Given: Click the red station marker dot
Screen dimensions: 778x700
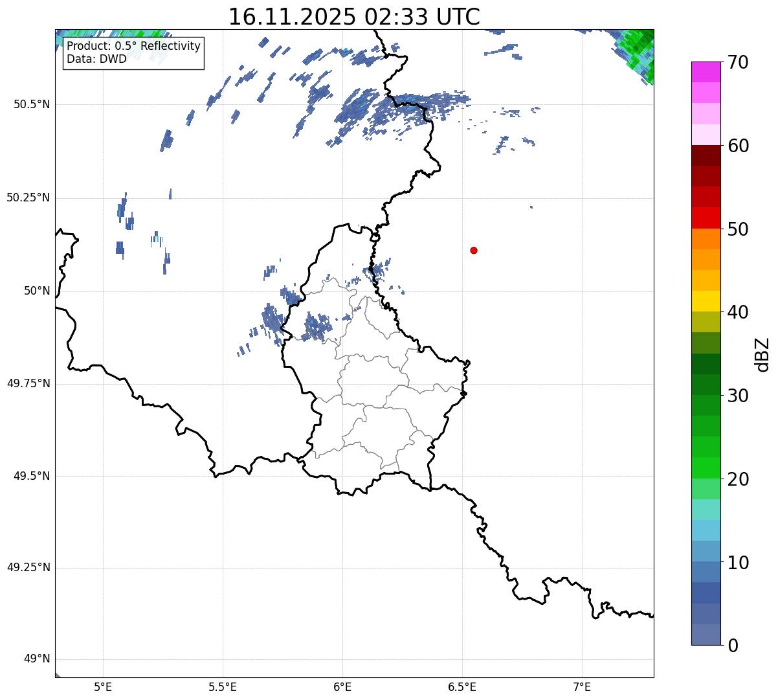Looking at the screenshot, I should [x=474, y=250].
